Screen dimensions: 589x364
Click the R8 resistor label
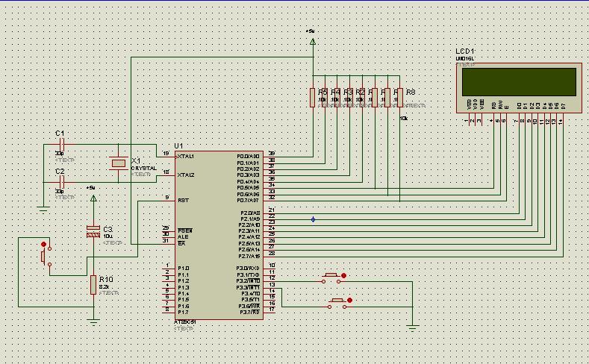pyautogui.click(x=411, y=92)
